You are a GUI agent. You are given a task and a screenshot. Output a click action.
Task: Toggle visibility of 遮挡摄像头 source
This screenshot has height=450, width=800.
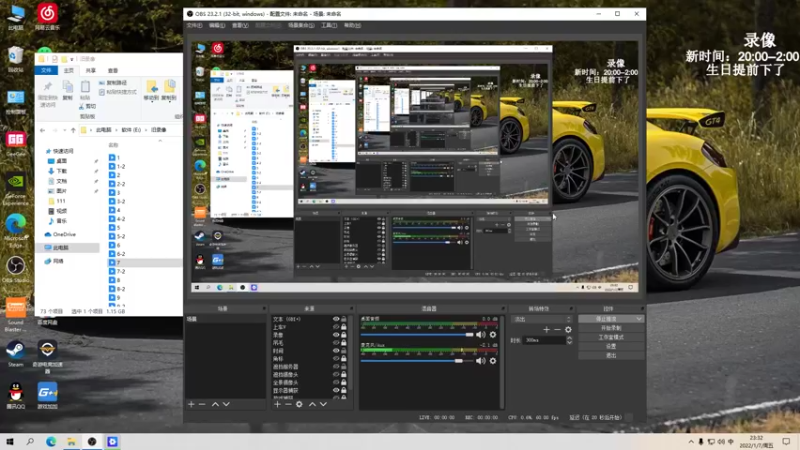336,374
